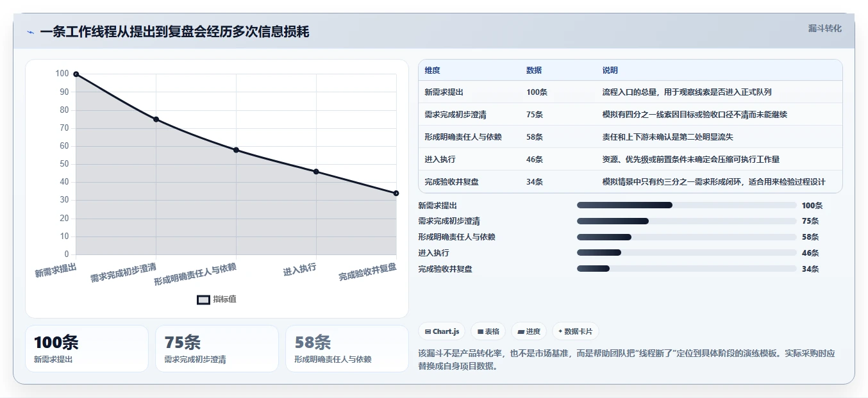This screenshot has height=398, width=868.
Task: Open the 58条 形成明确责任人与依赖 stat card
Action: [347, 349]
